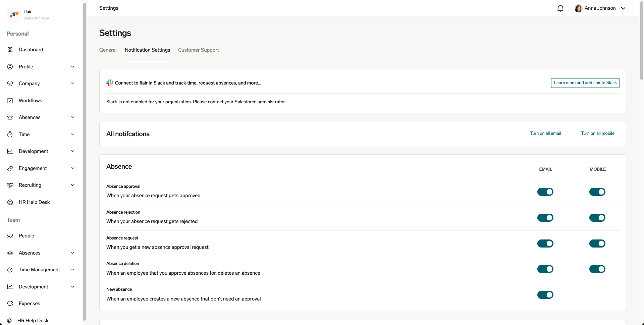The height and width of the screenshot is (325, 644).
Task: Expand the Recruiting sidebar section
Action: (72, 185)
